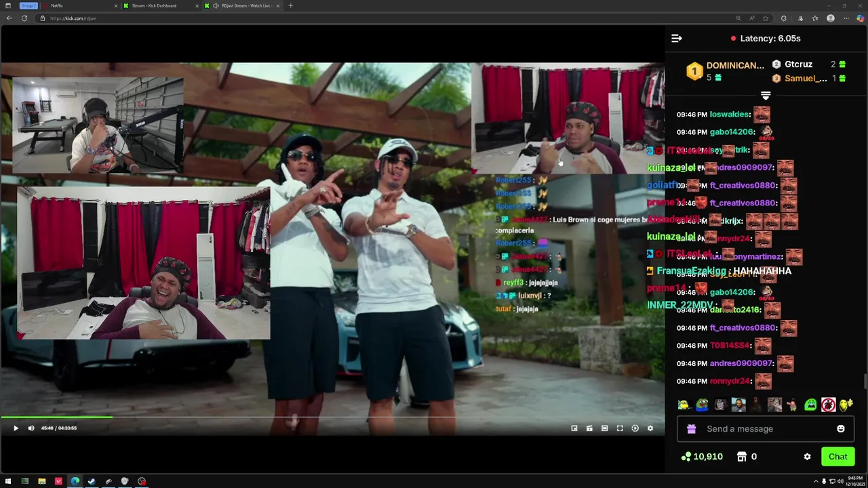Image resolution: width=868 pixels, height=488 pixels.
Task: Play the stream video
Action: click(16, 428)
